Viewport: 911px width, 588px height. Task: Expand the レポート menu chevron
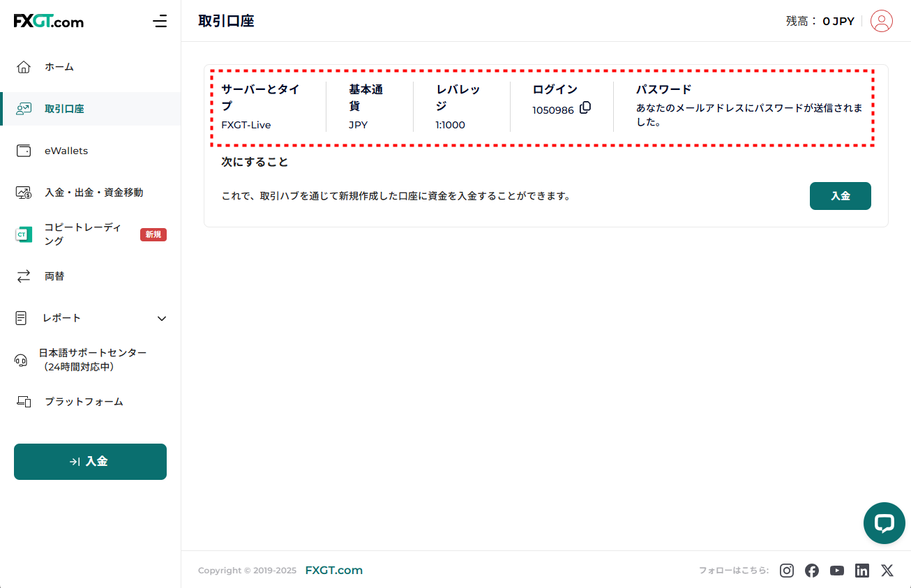pos(162,318)
